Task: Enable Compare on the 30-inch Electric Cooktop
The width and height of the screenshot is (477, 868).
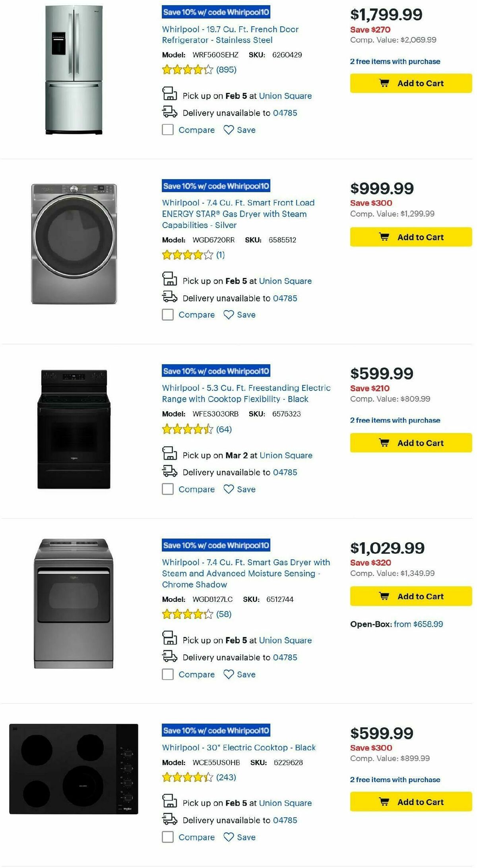Action: point(167,837)
